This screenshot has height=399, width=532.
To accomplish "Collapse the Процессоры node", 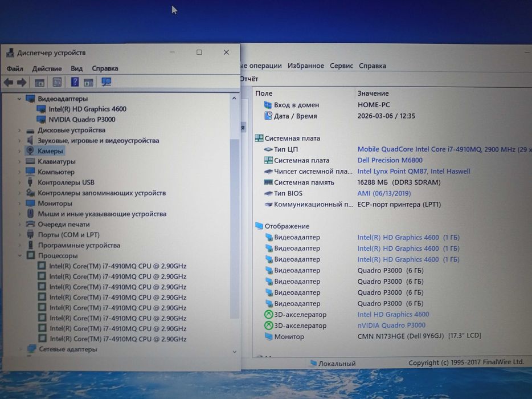I will [20, 255].
